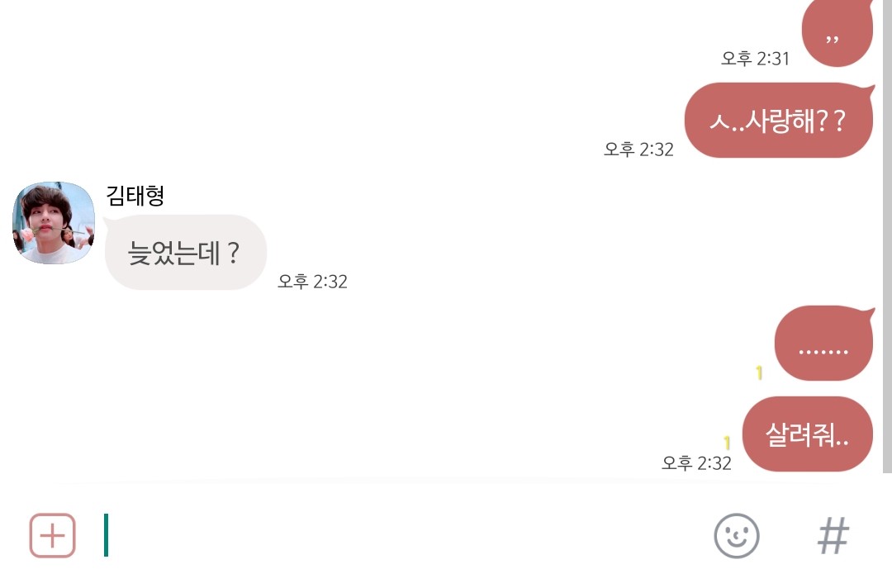Click the timestamp beside "ㅅ..사랑해??" message
This screenshot has height=588, width=892.
click(x=638, y=149)
